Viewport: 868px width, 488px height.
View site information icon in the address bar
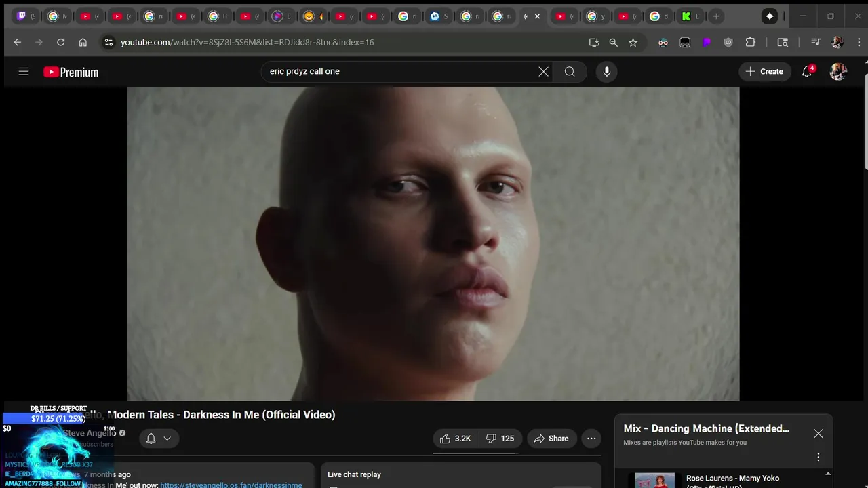108,42
